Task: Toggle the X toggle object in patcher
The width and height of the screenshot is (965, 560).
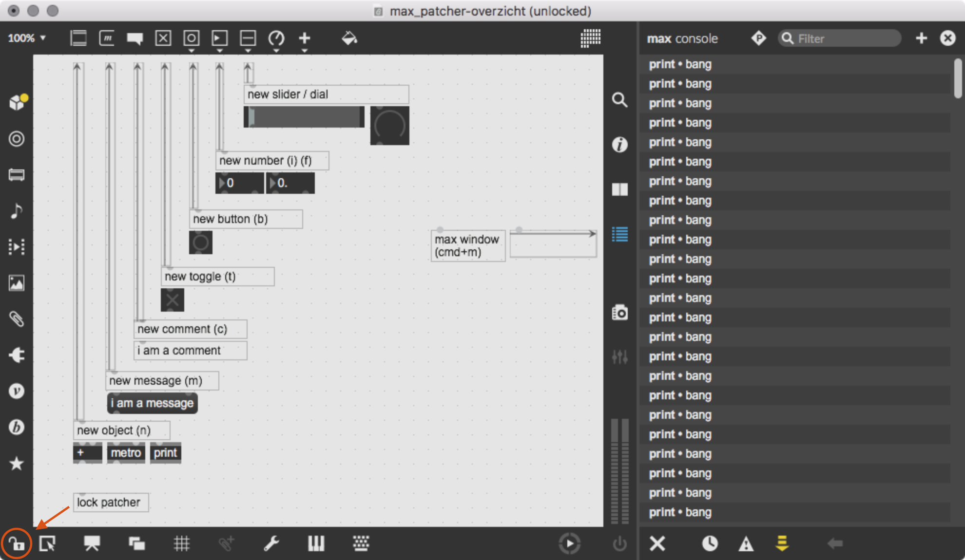Action: tap(173, 299)
